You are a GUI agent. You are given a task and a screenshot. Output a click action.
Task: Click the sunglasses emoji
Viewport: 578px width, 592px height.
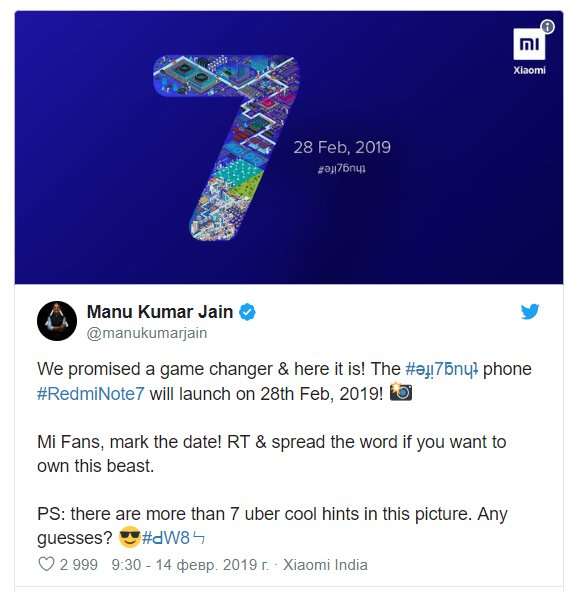(129, 536)
